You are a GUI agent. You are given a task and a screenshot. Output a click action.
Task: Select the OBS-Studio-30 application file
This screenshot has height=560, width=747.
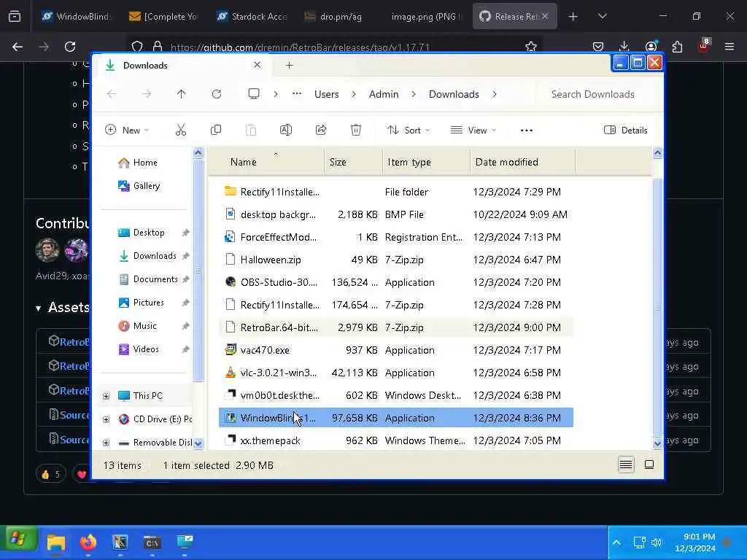[396, 282]
